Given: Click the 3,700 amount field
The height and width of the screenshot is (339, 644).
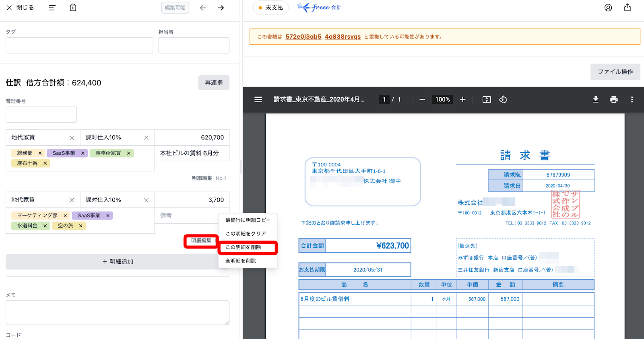Looking at the screenshot, I should 192,200.
